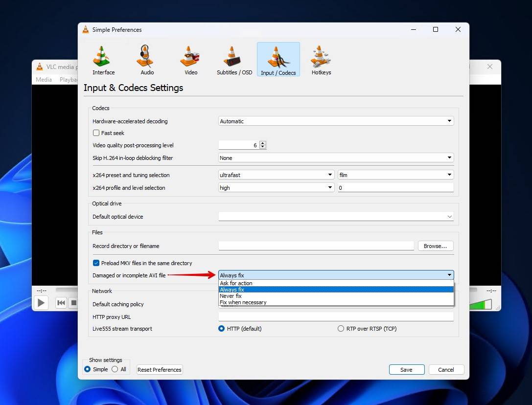Image resolution: width=532 pixels, height=405 pixels.
Task: Click the Previous track button
Action: (x=61, y=303)
